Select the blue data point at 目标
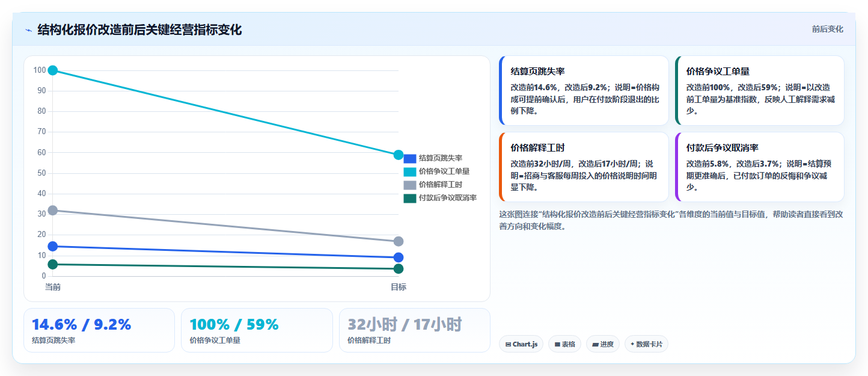The image size is (868, 376). pos(398,257)
